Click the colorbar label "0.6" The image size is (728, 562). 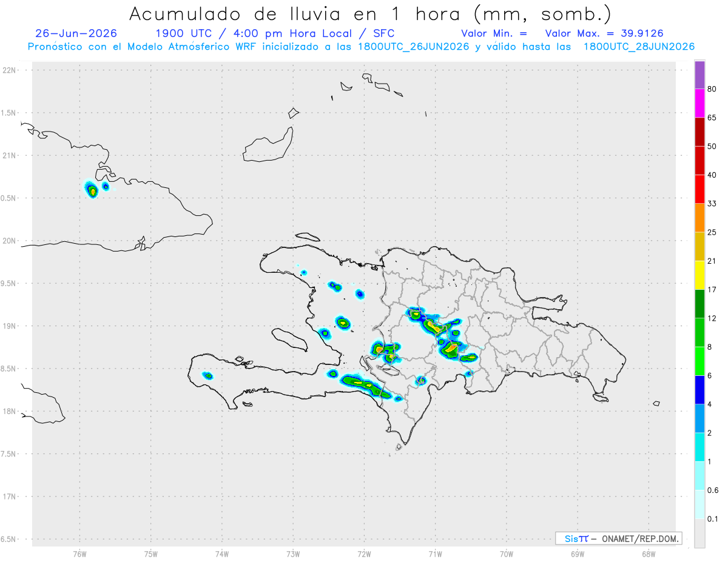[x=713, y=490]
